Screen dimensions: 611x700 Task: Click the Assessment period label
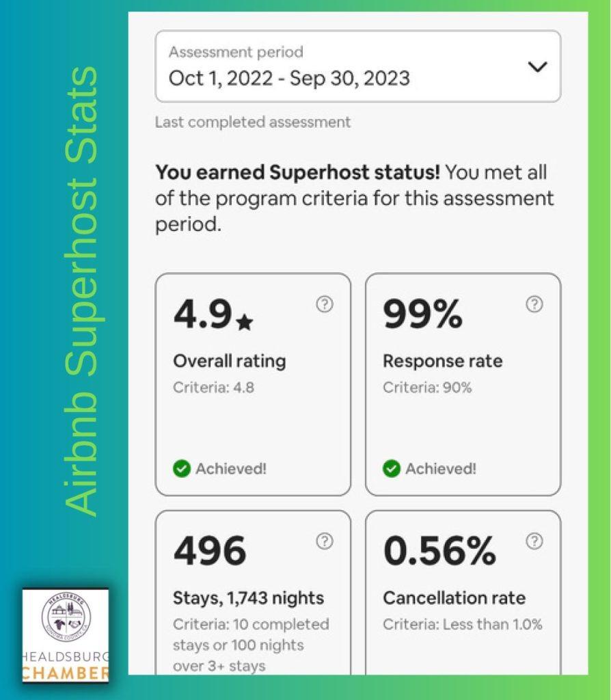[236, 52]
